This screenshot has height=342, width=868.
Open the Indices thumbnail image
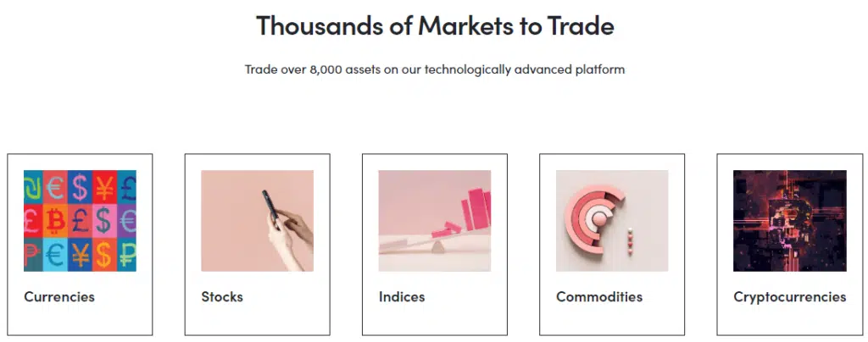(x=434, y=221)
